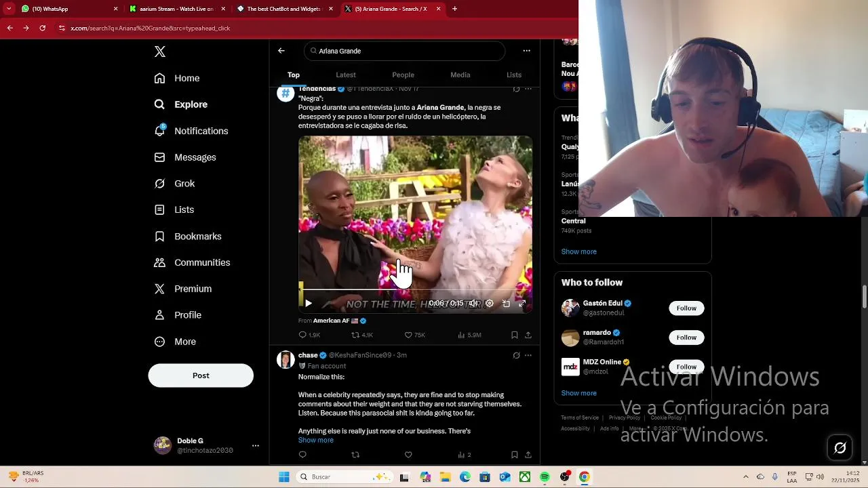Viewport: 868px width, 488px height.
Task: Toggle picture-in-picture on the video
Action: pyautogui.click(x=506, y=304)
